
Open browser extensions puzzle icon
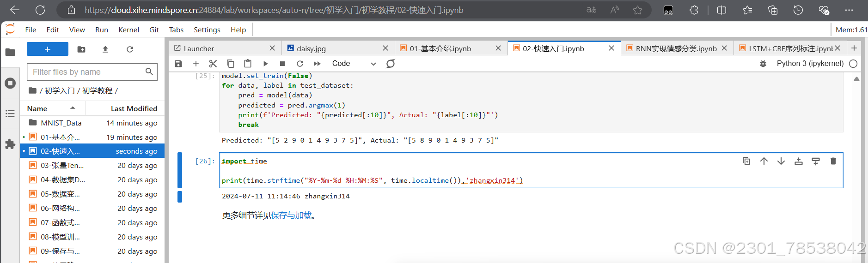694,10
